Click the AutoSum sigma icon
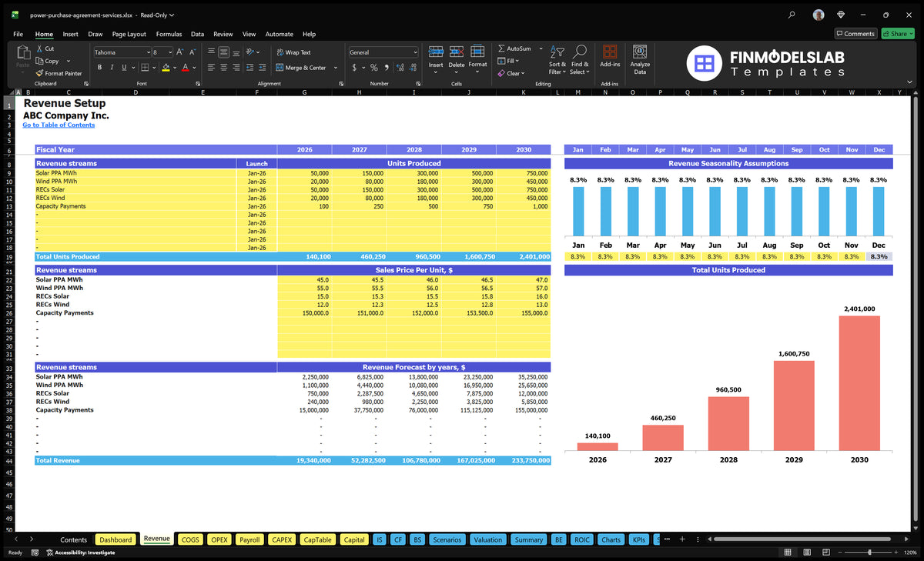The image size is (924, 561). click(501, 48)
